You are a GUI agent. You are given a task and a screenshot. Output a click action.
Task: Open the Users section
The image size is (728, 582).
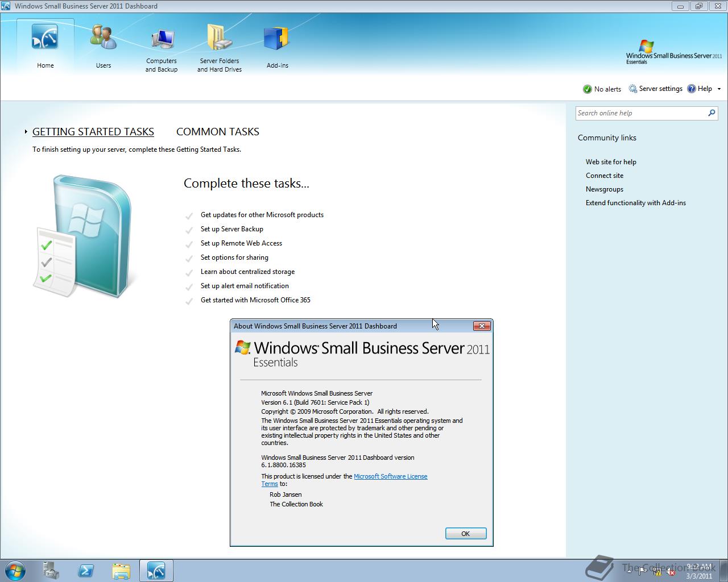pos(104,47)
